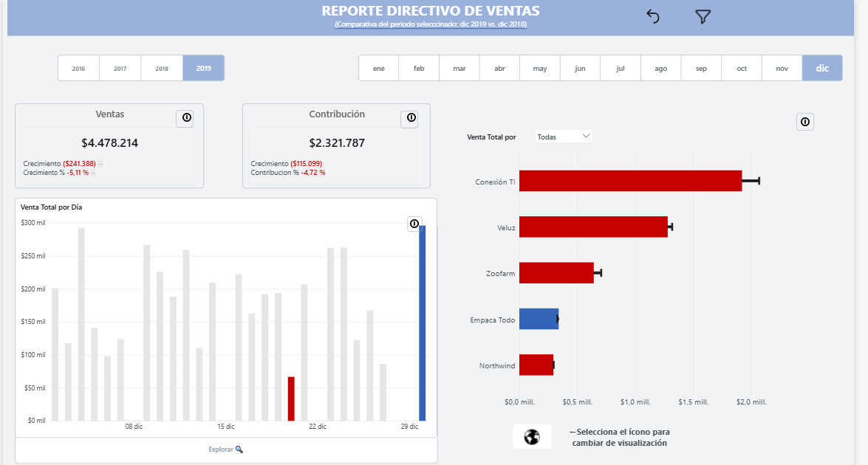Select year 2017
This screenshot has height=465, width=868.
click(120, 68)
